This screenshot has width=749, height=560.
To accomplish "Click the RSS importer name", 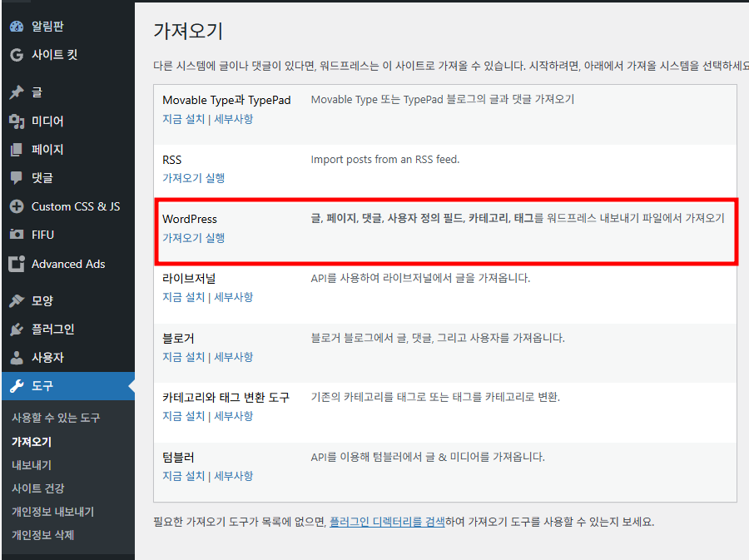I will coord(172,160).
